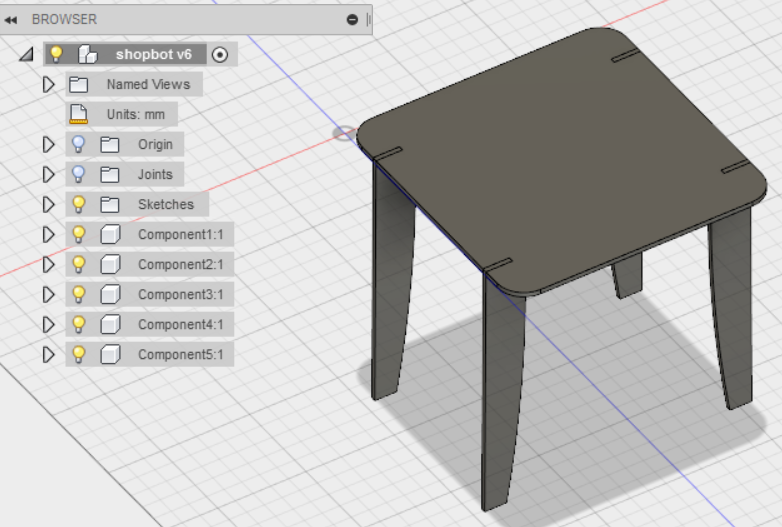Image resolution: width=782 pixels, height=527 pixels.
Task: Select Named Views label
Action: (x=148, y=84)
